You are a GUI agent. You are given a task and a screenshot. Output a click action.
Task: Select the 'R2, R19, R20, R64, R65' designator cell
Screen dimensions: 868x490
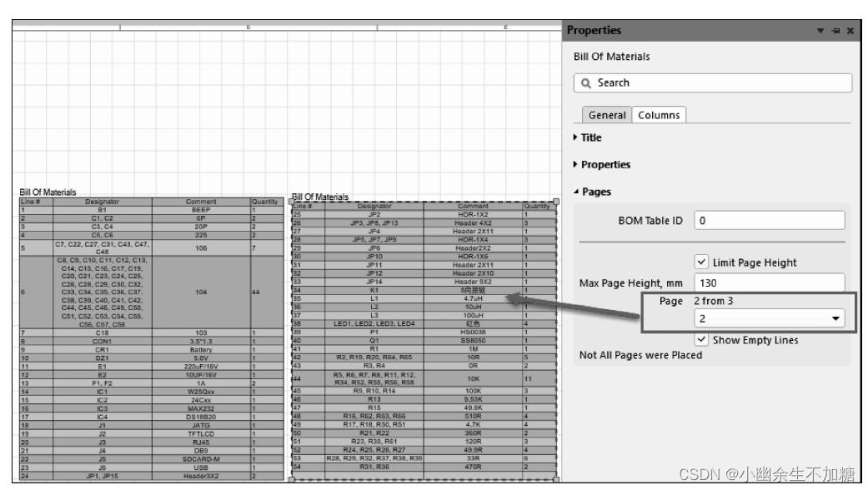coord(374,357)
